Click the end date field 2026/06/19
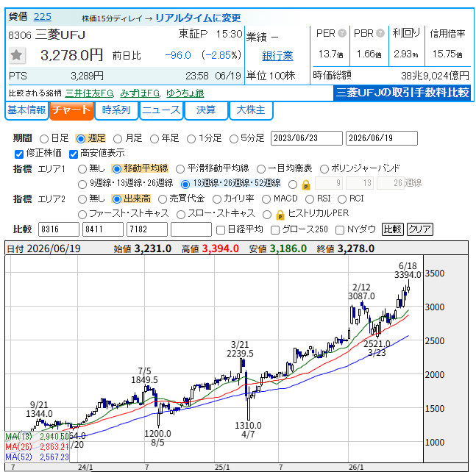476x472 pixels. 382,138
